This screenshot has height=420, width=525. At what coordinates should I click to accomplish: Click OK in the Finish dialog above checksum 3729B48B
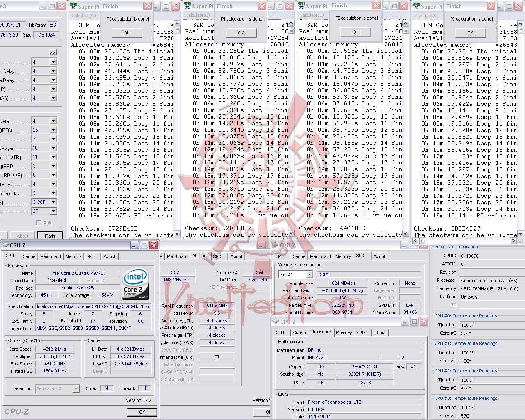tap(126, 33)
